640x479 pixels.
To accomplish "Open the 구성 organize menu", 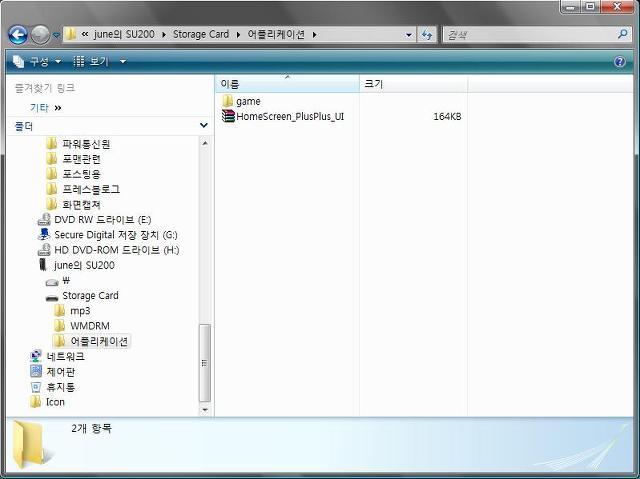I will click(37, 62).
